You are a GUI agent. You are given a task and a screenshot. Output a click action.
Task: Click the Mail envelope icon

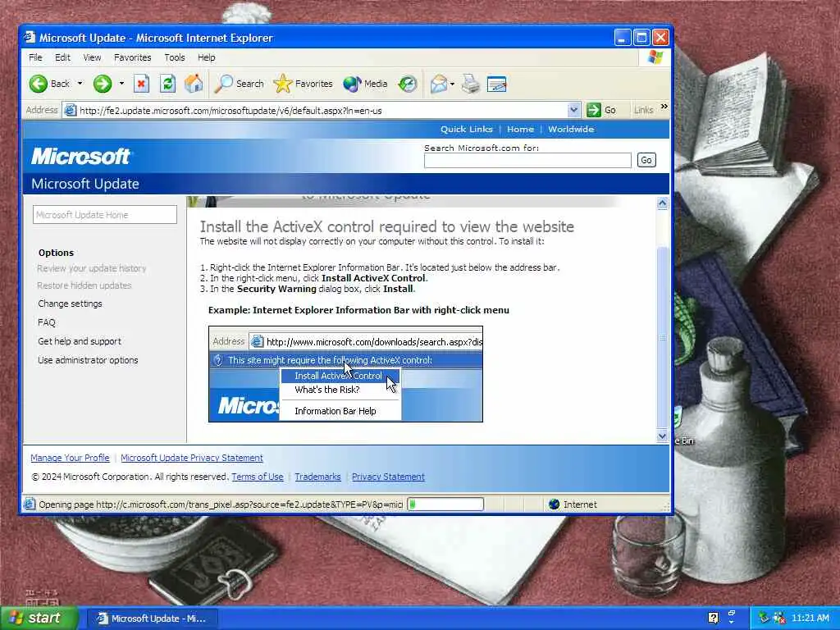438,84
